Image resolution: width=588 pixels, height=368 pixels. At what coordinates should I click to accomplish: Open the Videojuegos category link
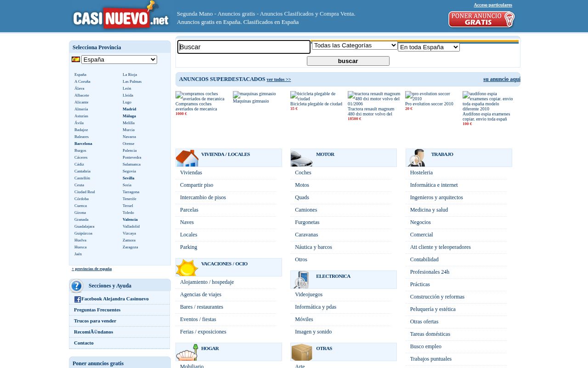pyautogui.click(x=309, y=294)
